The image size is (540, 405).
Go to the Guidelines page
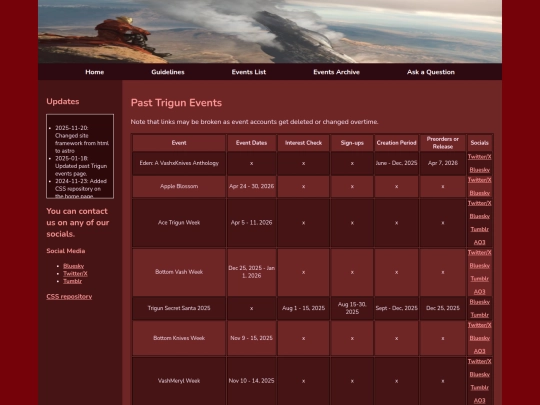pyautogui.click(x=168, y=72)
